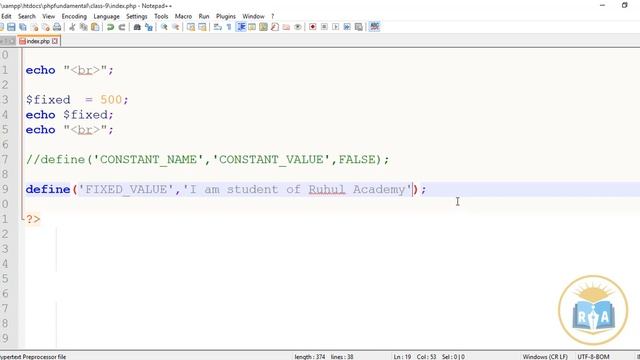Toggle synchronize horizontal scrolling icon
640x360 pixels.
202,27
